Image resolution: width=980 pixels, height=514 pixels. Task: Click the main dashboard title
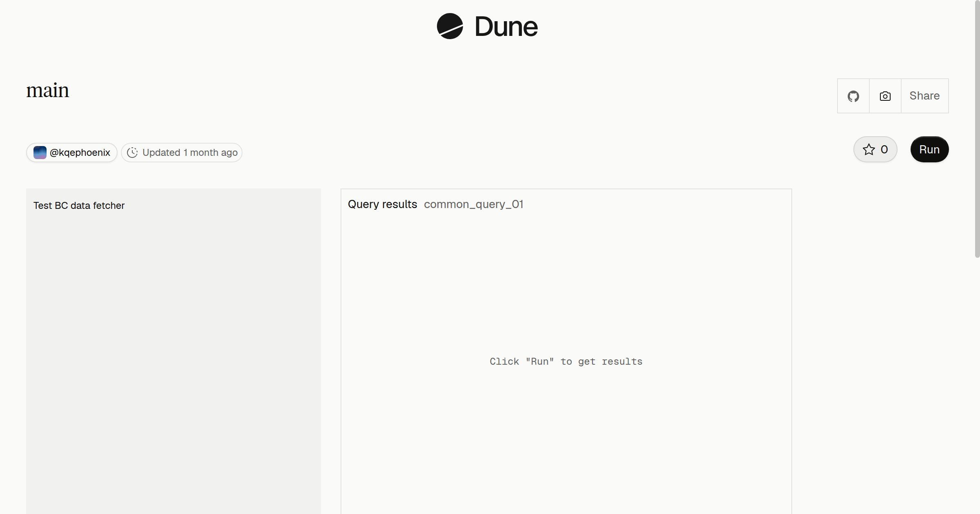click(x=48, y=90)
